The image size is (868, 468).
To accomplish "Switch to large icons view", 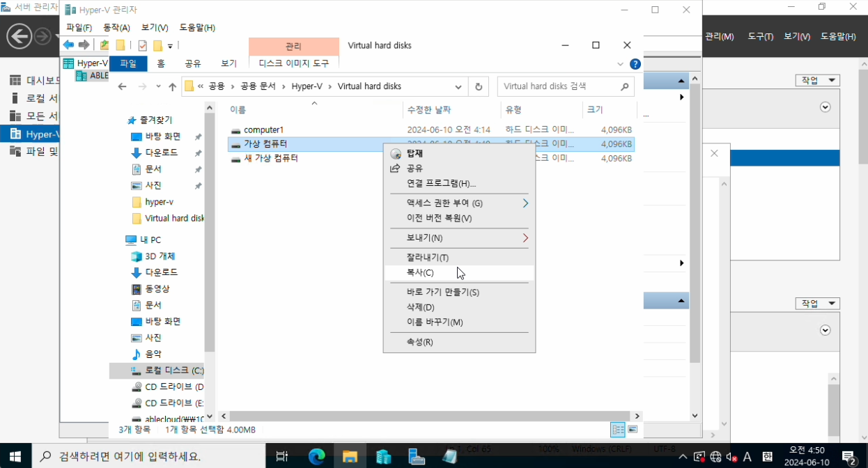I will (633, 430).
